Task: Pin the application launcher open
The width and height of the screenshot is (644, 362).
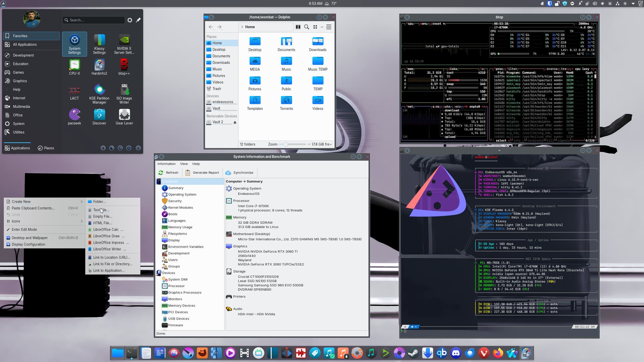Action: (138, 20)
